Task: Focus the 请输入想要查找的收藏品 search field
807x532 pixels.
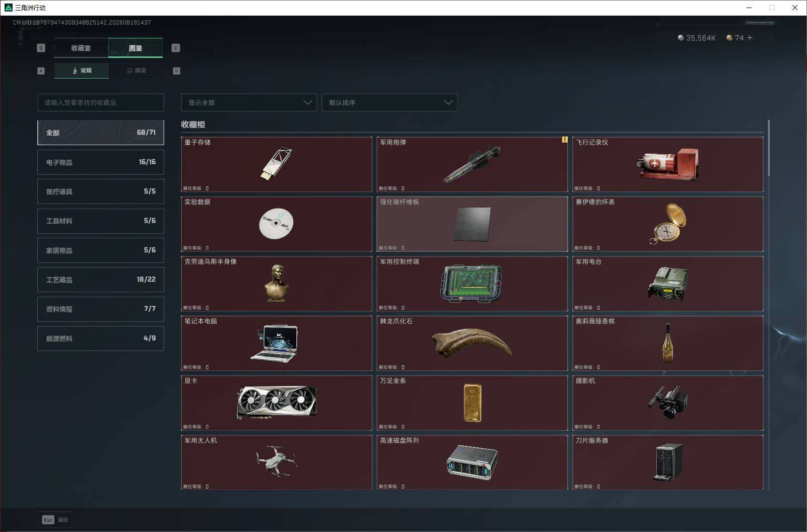Action: (x=101, y=102)
